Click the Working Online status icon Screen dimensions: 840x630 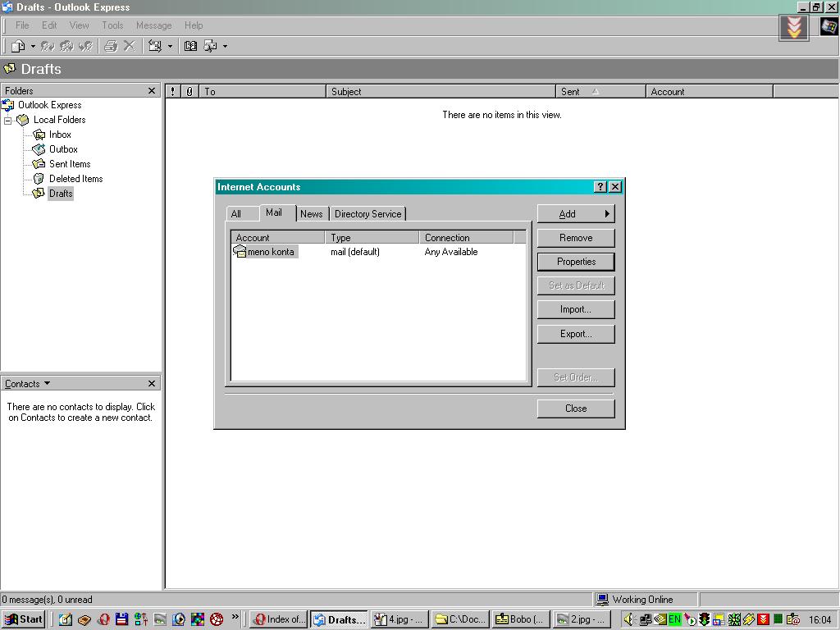(603, 600)
